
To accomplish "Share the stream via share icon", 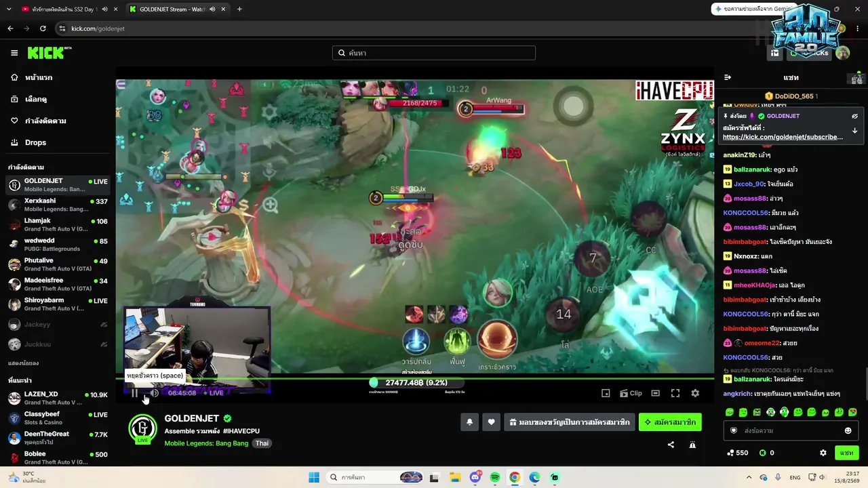I will 671,445.
